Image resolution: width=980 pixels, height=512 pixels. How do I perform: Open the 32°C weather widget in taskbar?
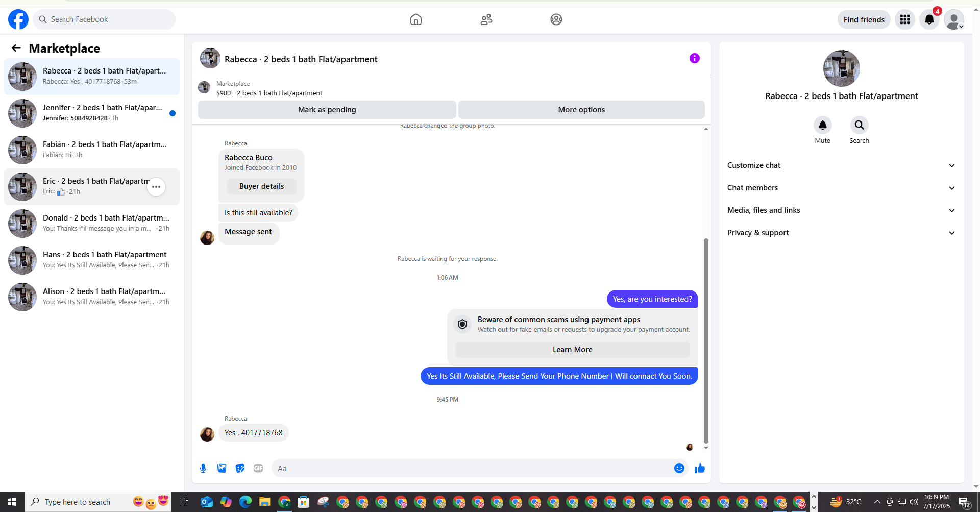coord(845,502)
